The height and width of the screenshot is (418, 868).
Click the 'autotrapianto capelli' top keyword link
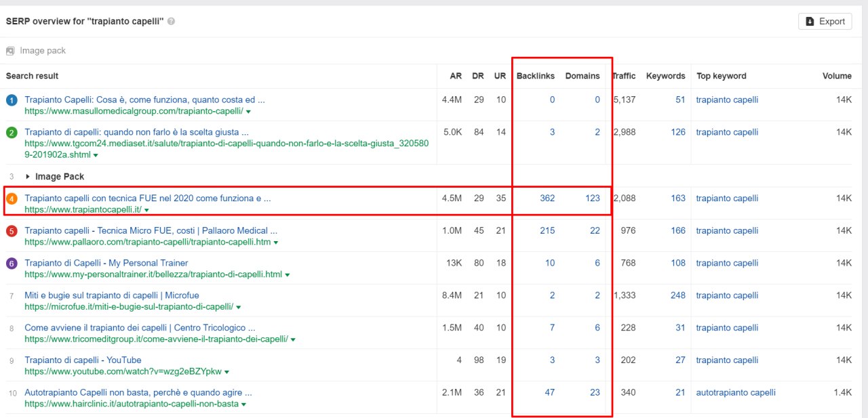point(736,392)
